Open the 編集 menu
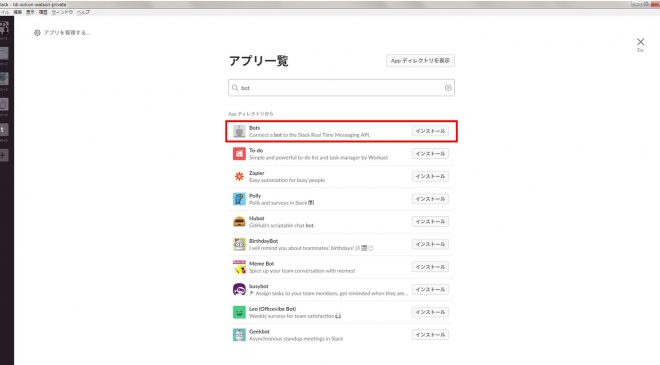 point(17,12)
